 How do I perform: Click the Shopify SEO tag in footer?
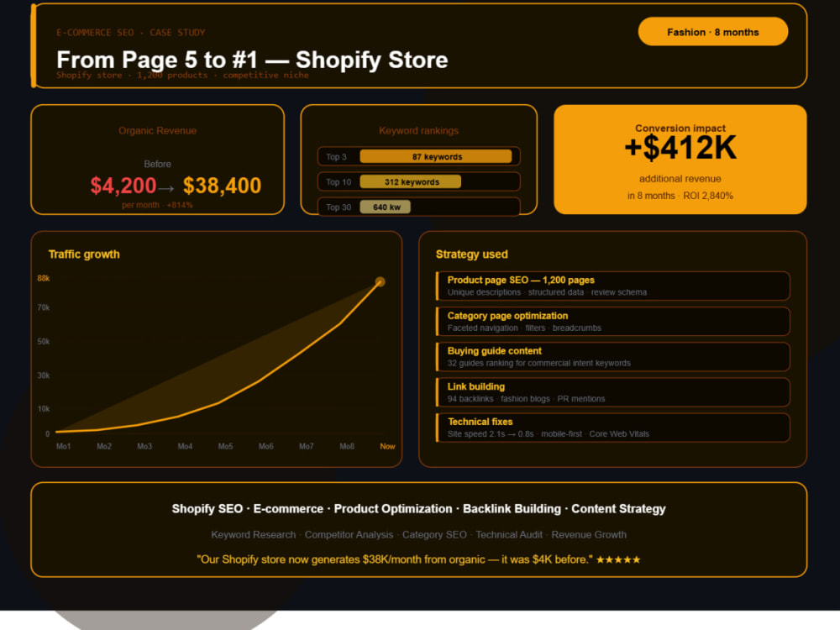click(207, 508)
